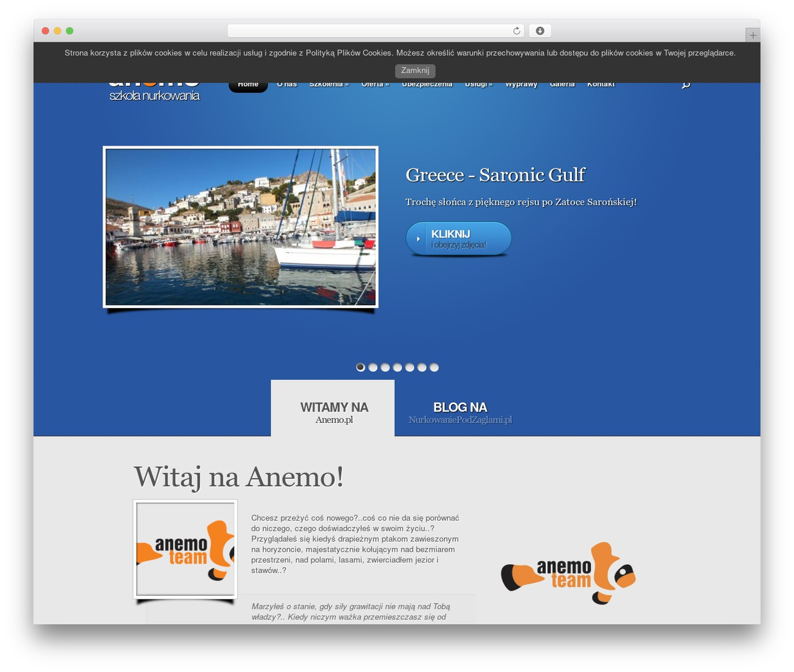Image resolution: width=794 pixels, height=672 pixels.
Task: Select the fifth slider dot
Action: point(409,367)
